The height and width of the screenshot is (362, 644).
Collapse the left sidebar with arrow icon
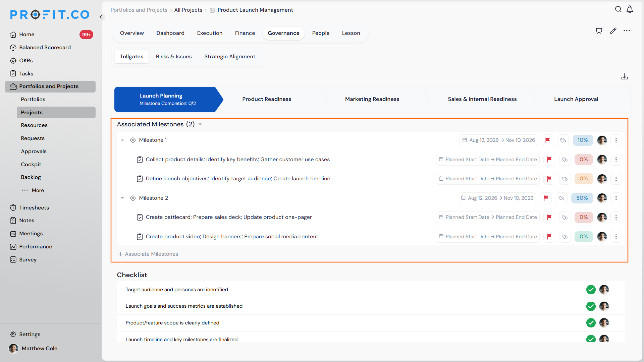click(x=101, y=16)
